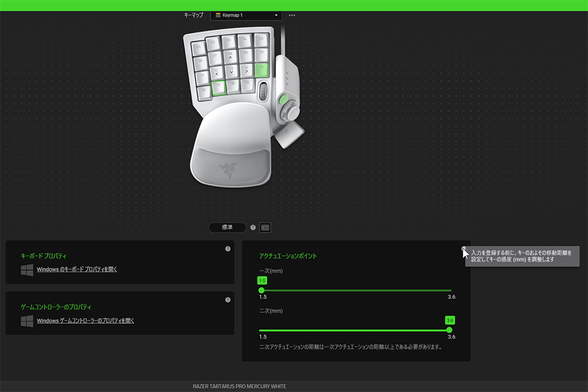
Task: Open the three-dots keymap options menu
Action: coord(292,15)
